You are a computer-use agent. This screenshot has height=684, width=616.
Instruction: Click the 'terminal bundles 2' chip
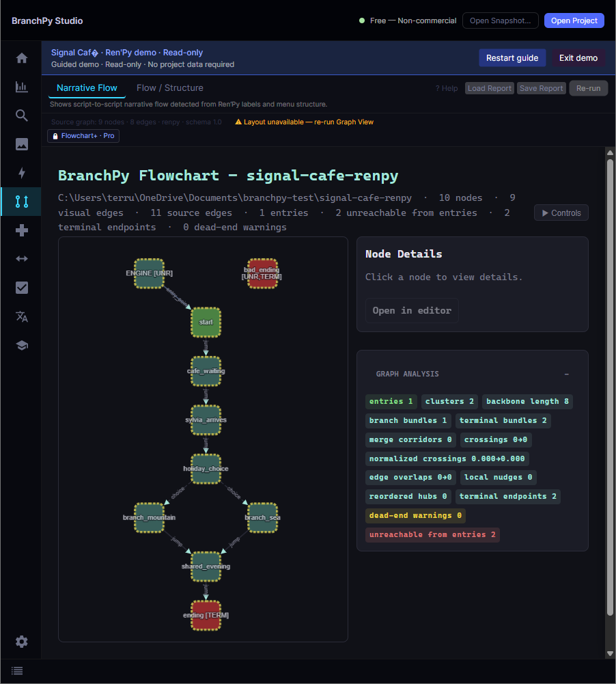tap(503, 420)
